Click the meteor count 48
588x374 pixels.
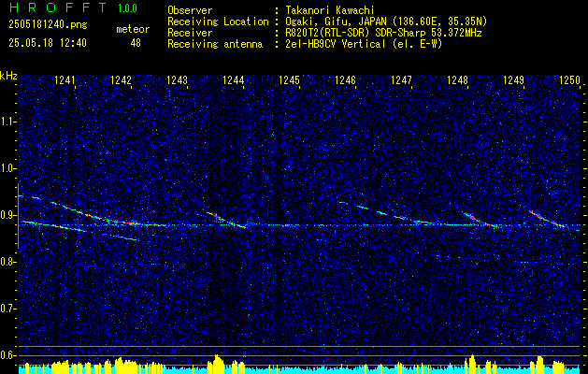tap(136, 43)
